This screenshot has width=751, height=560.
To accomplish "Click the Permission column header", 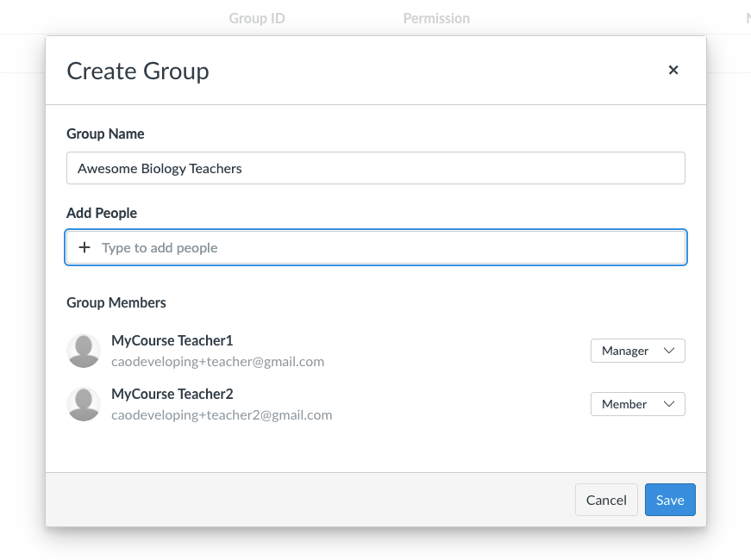I will pyautogui.click(x=436, y=18).
